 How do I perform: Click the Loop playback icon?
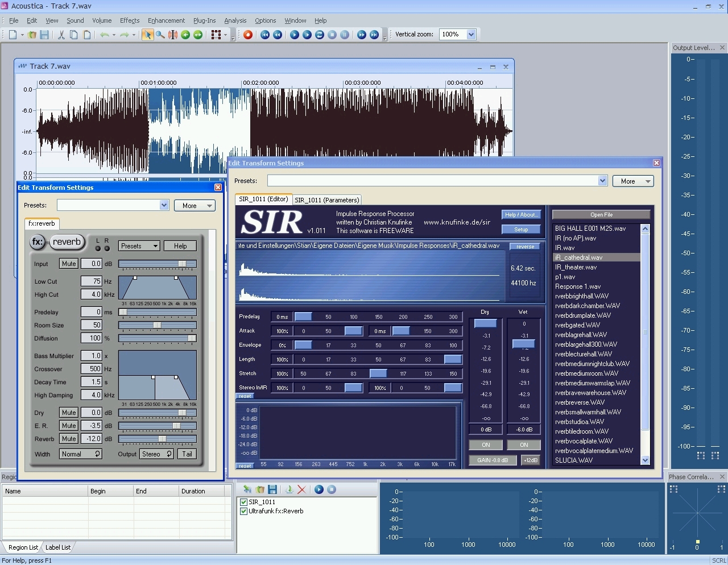coord(320,35)
